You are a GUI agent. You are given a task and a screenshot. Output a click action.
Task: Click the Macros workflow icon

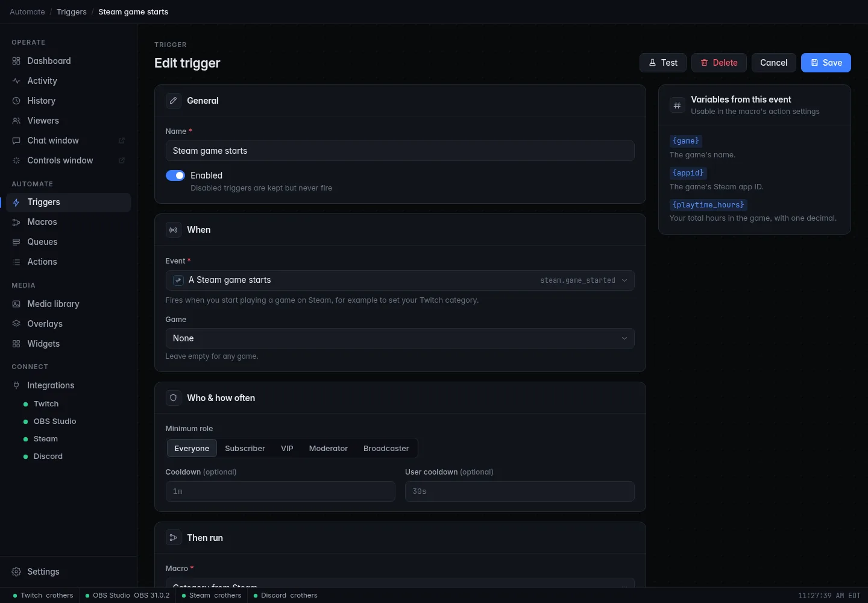[16, 222]
